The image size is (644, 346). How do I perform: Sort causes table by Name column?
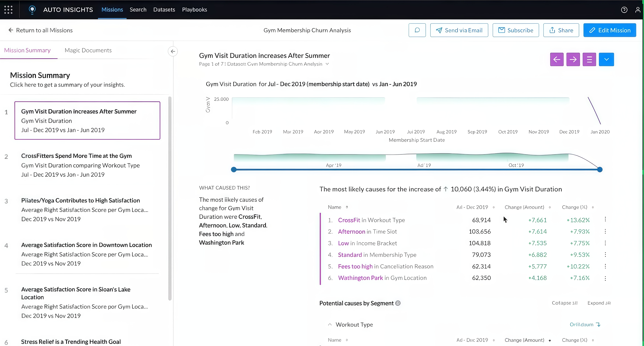point(334,207)
